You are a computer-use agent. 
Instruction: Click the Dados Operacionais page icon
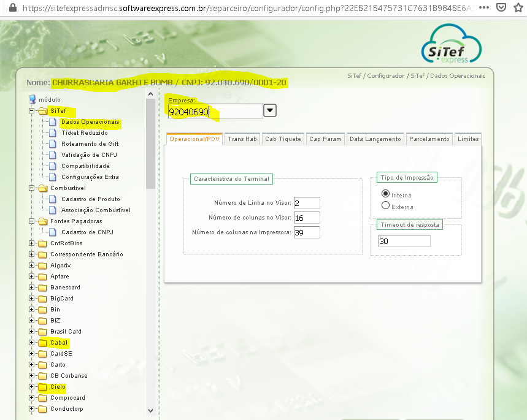[53, 121]
